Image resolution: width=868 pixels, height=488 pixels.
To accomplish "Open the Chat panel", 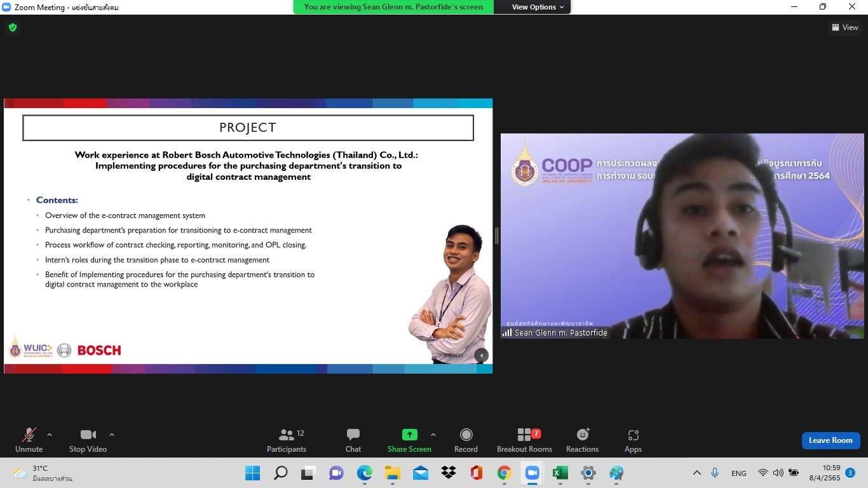I will [353, 440].
